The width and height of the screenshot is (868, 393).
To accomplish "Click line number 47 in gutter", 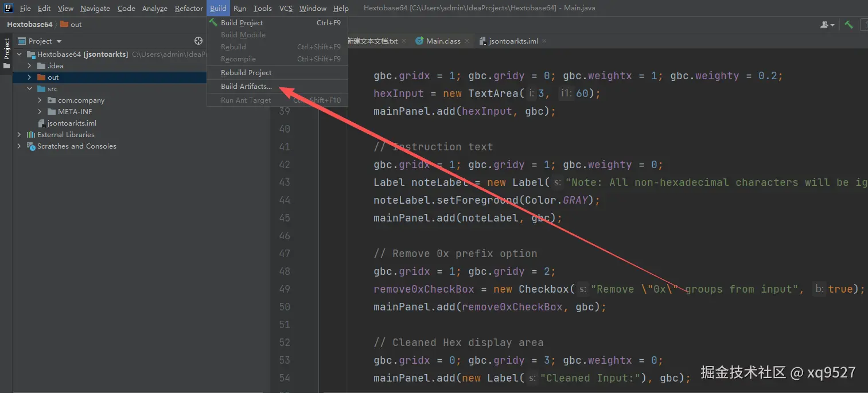I will [x=285, y=254].
